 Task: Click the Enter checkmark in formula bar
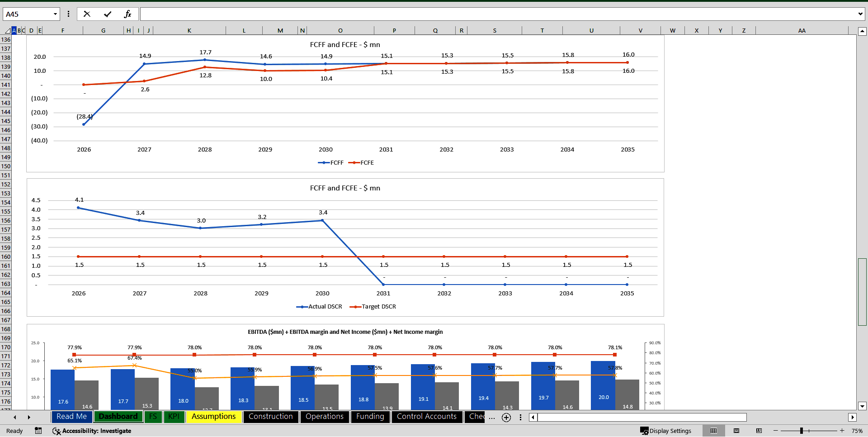click(x=107, y=14)
